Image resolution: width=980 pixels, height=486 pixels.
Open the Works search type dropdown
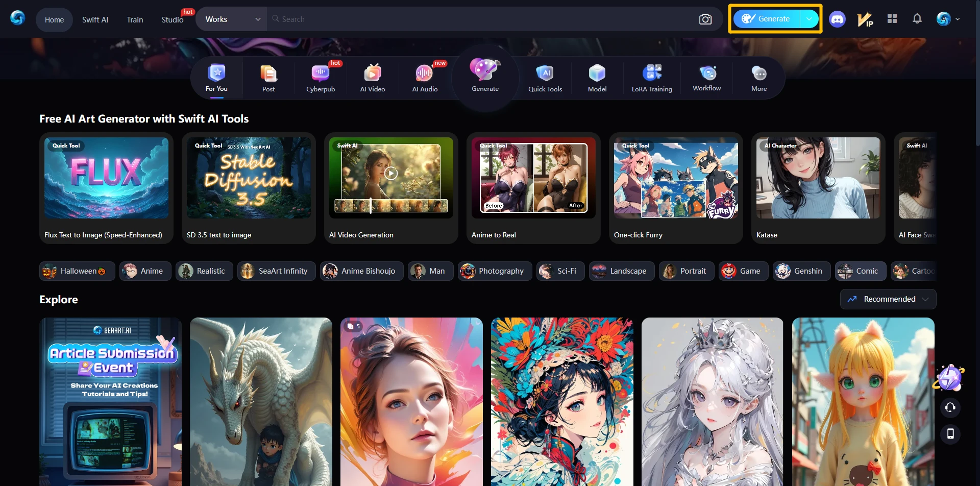231,19
